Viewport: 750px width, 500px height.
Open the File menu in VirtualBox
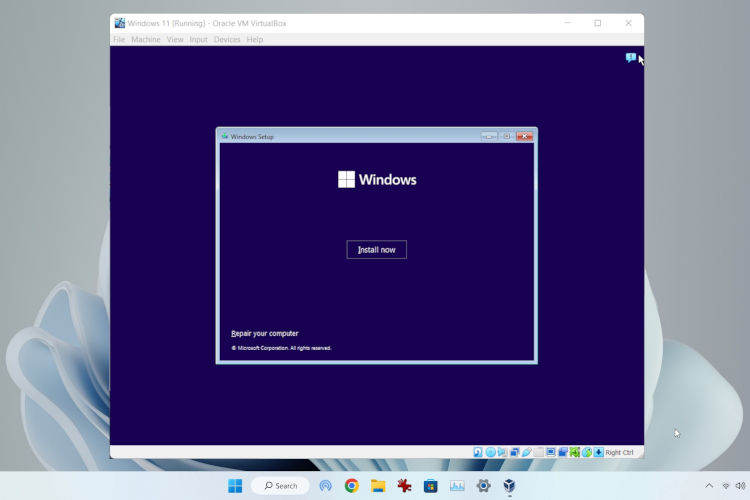tap(119, 39)
